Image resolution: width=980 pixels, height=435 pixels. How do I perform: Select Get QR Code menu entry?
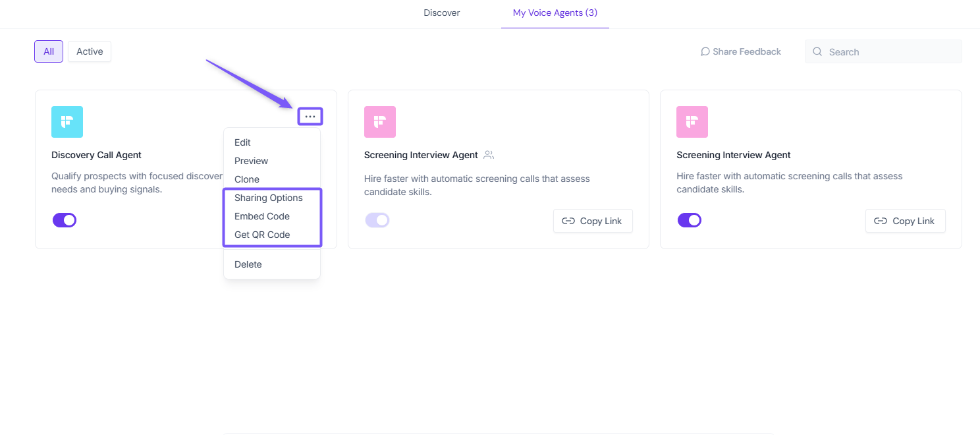[262, 235]
